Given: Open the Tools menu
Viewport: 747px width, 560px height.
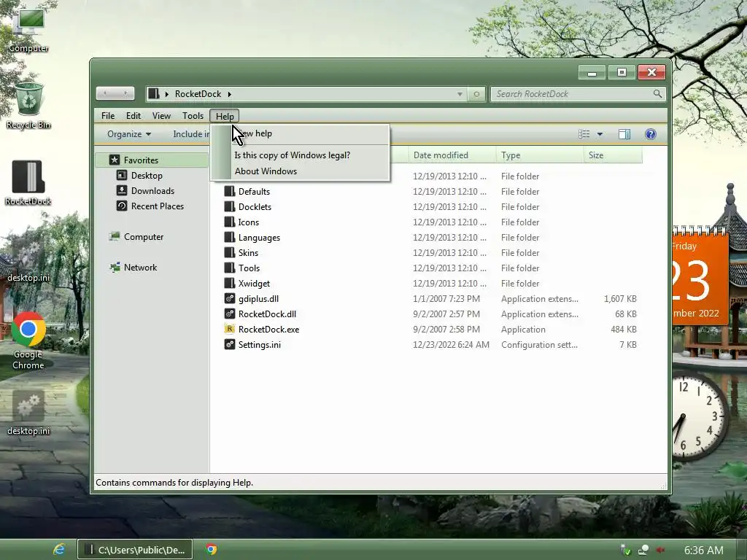Looking at the screenshot, I should point(193,116).
